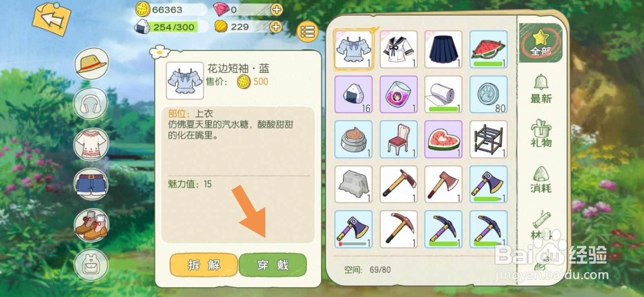Switch to the 礼物 category tab

point(541,133)
